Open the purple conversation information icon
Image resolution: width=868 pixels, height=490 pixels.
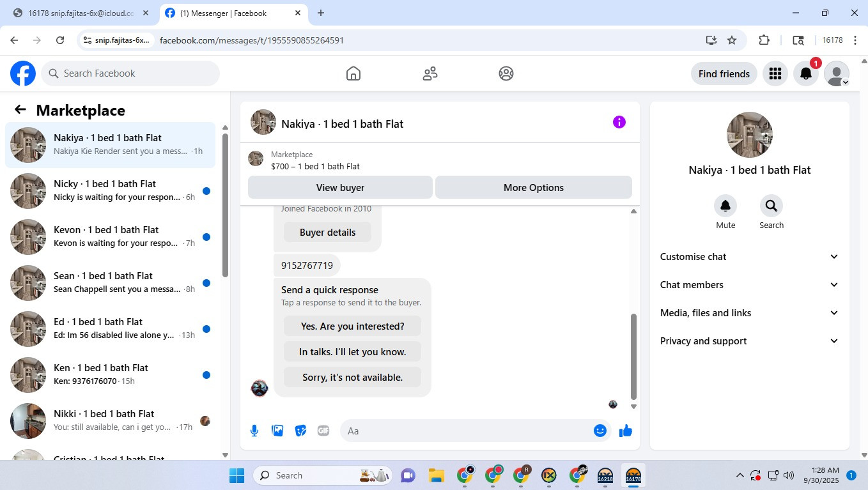[619, 122]
